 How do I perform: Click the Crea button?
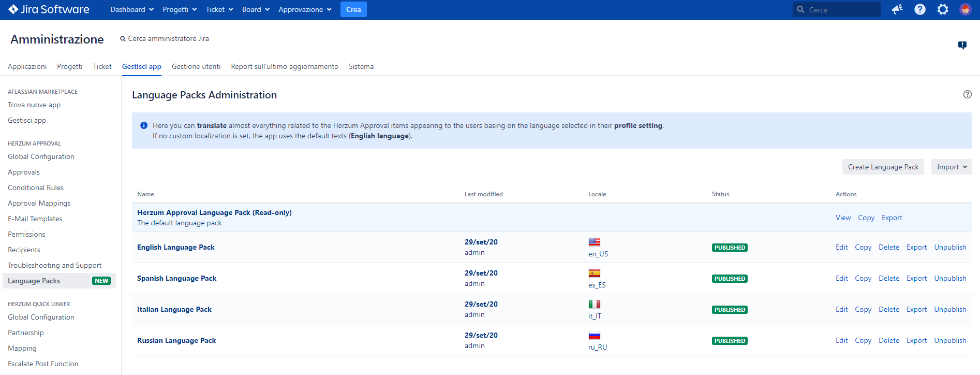[x=353, y=9]
